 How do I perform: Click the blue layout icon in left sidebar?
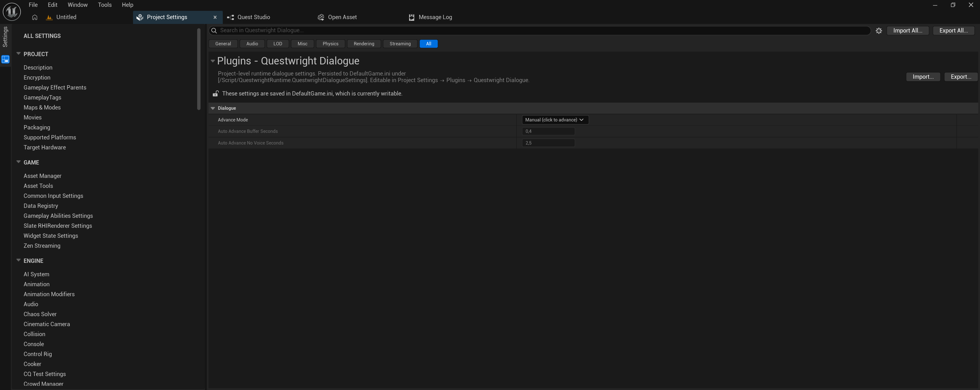coord(5,59)
